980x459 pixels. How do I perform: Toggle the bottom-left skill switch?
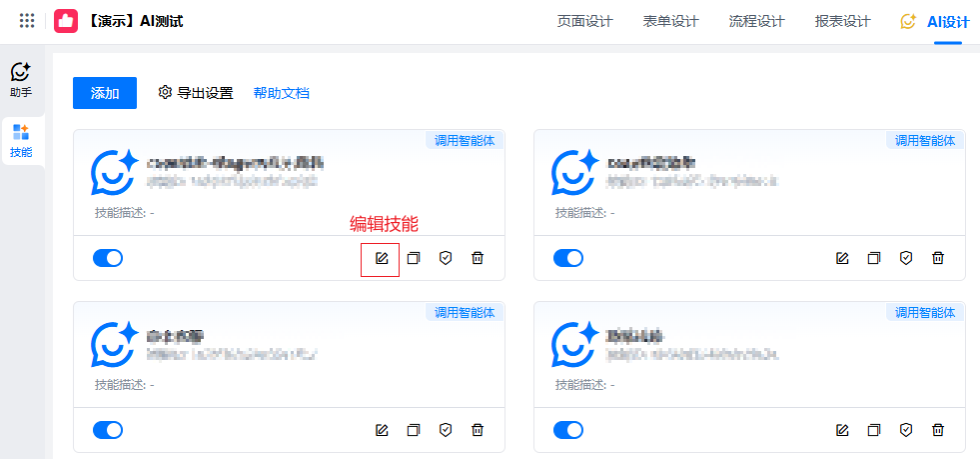tap(108, 430)
